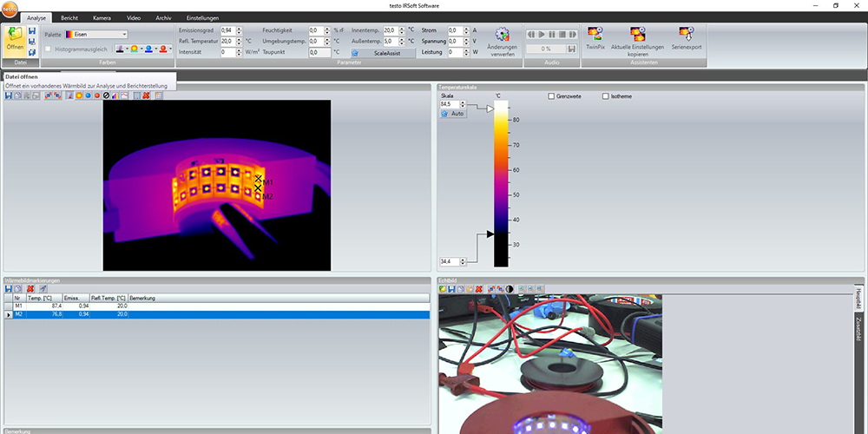Save thermal image via floppy icon in image toolbar
Screen dimensions: 868x434
pyautogui.click(x=9, y=95)
